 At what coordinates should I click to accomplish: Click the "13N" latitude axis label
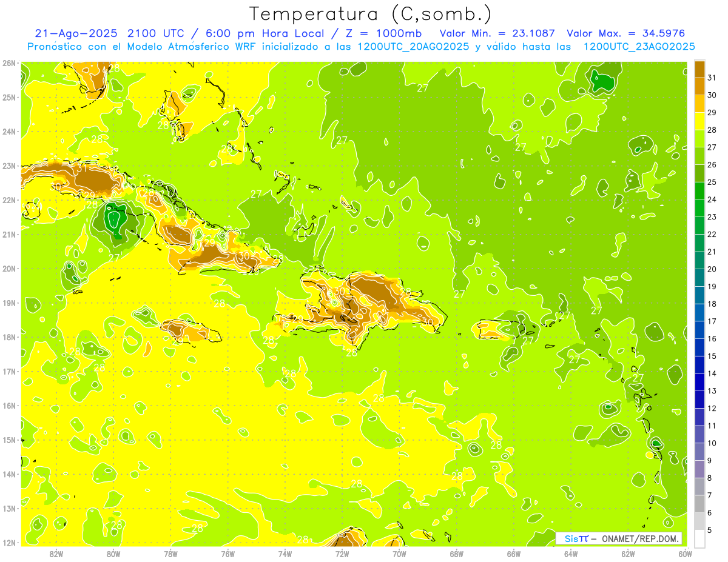(x=8, y=508)
